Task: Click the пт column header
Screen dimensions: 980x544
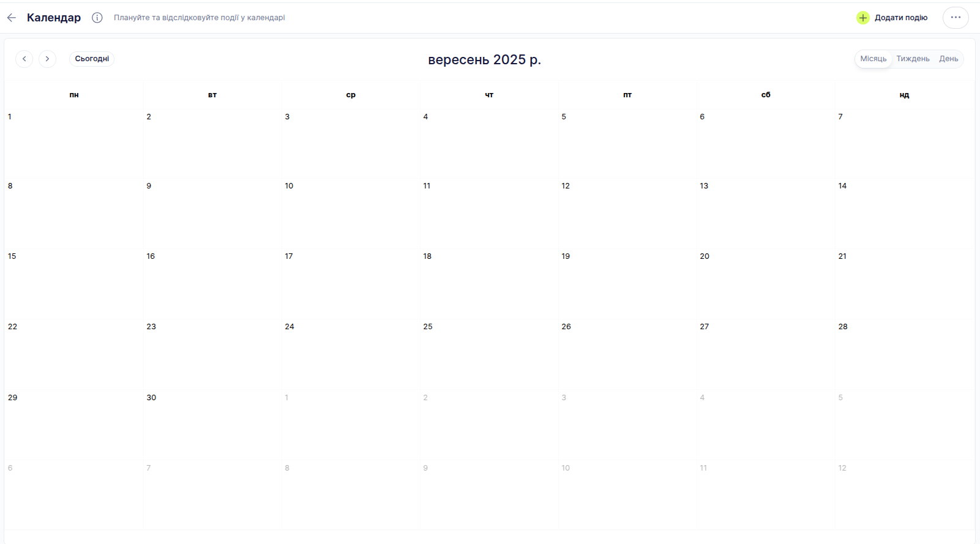Action: click(627, 95)
